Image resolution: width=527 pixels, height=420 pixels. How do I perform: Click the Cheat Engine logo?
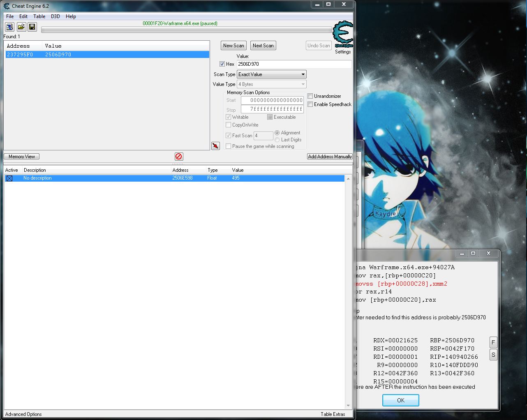(x=342, y=35)
